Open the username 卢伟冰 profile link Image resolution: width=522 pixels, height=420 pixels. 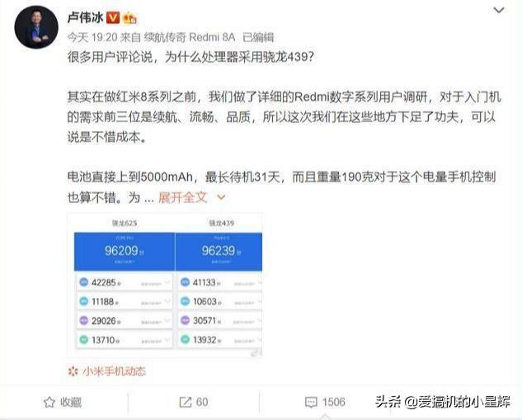[x=86, y=17]
